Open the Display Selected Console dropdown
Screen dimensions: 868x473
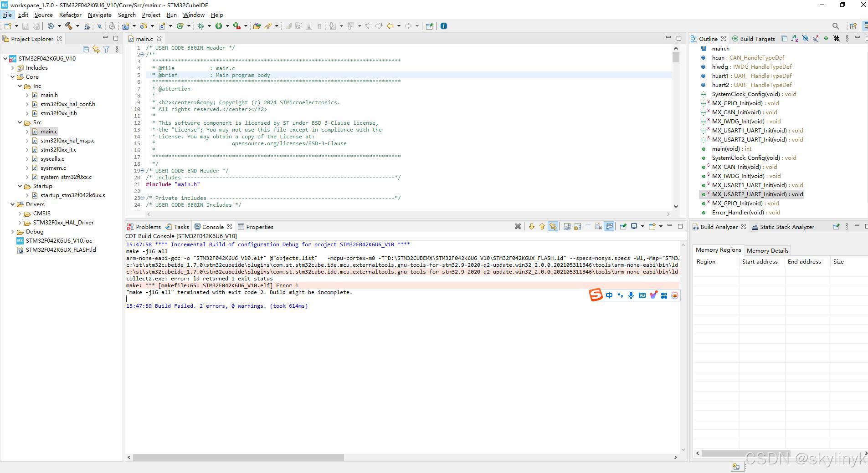(x=642, y=226)
